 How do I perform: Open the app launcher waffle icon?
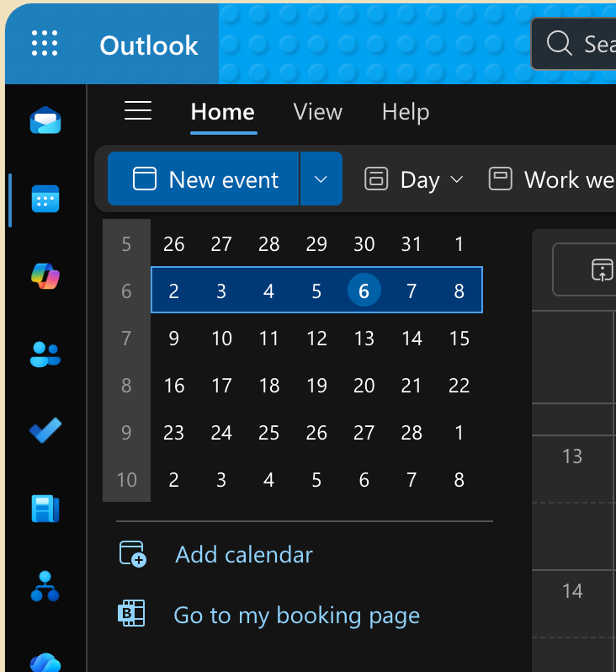[45, 44]
